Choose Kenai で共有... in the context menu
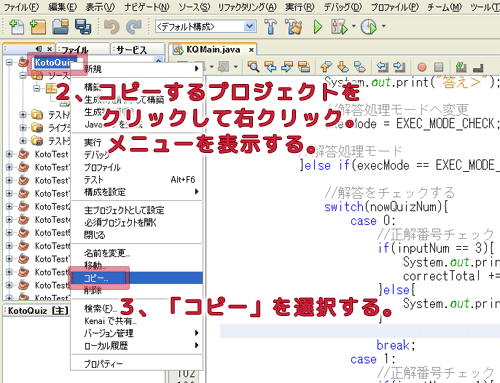Screen dimensions: 500x383 pos(137,321)
